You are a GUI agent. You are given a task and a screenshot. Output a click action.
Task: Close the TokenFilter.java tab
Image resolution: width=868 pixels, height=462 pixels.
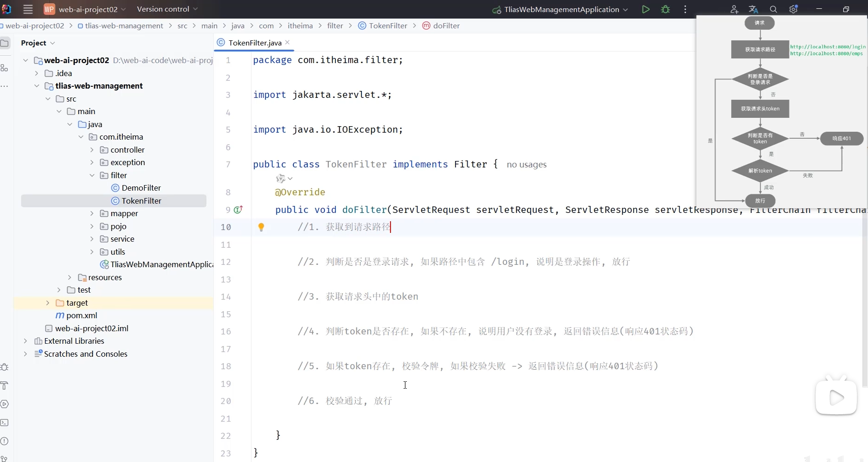288,42
